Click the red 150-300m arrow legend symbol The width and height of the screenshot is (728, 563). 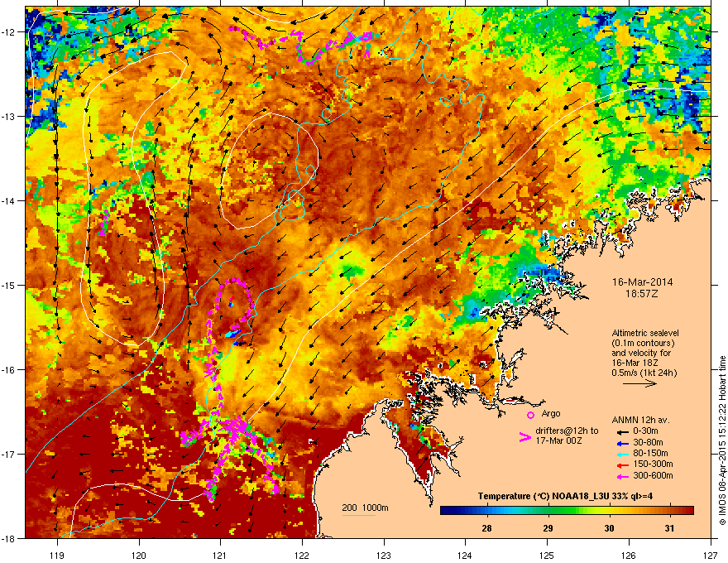[621, 465]
